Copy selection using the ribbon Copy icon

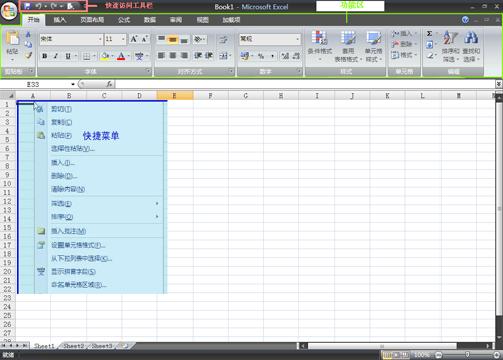tap(28, 44)
